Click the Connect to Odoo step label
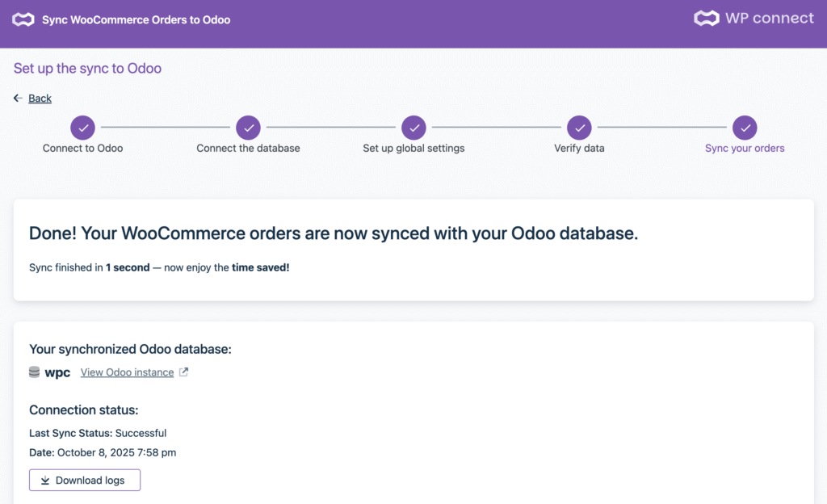The height and width of the screenshot is (504, 827). pyautogui.click(x=82, y=149)
